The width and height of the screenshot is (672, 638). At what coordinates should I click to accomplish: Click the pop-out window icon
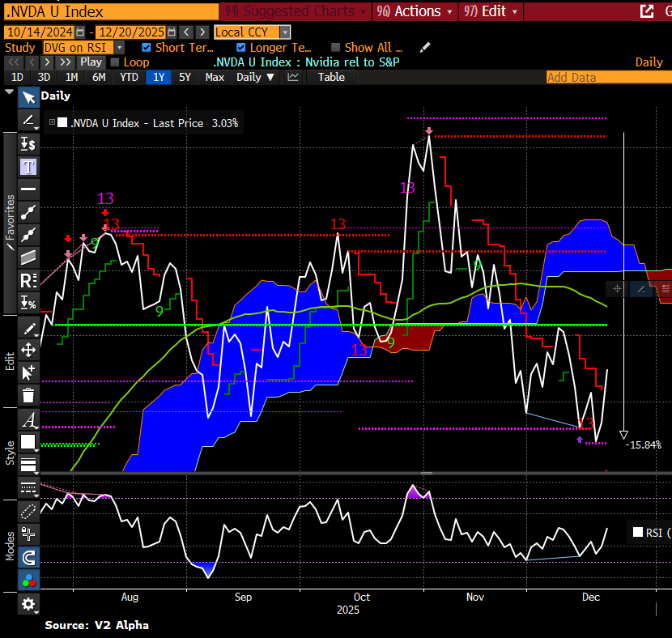point(647,11)
